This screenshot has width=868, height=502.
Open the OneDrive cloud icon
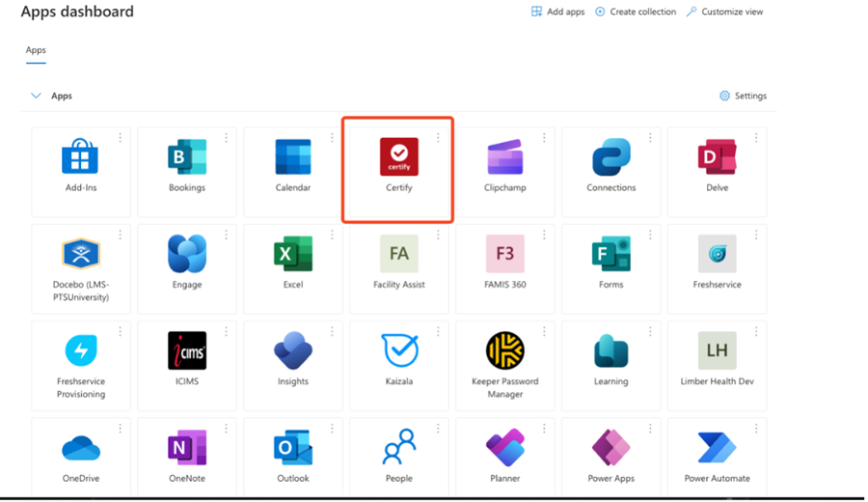[x=81, y=448]
